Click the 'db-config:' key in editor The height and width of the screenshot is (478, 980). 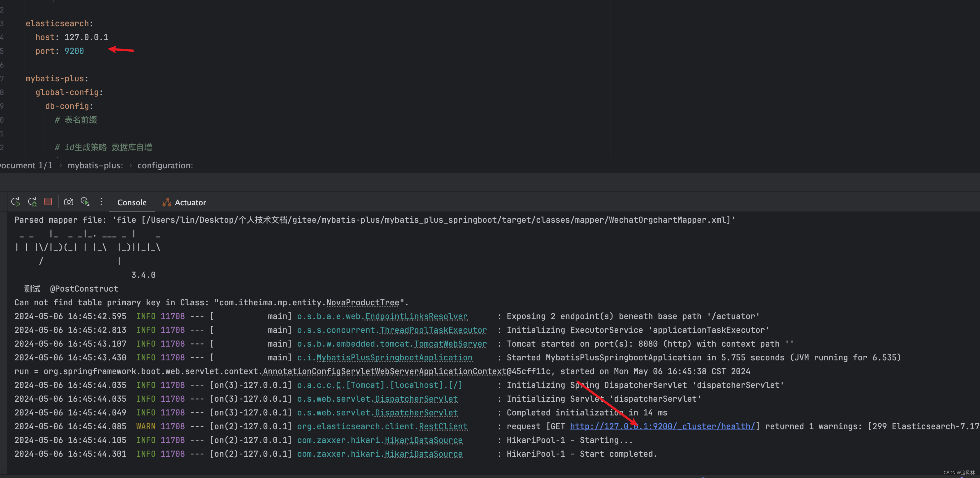pyautogui.click(x=69, y=106)
